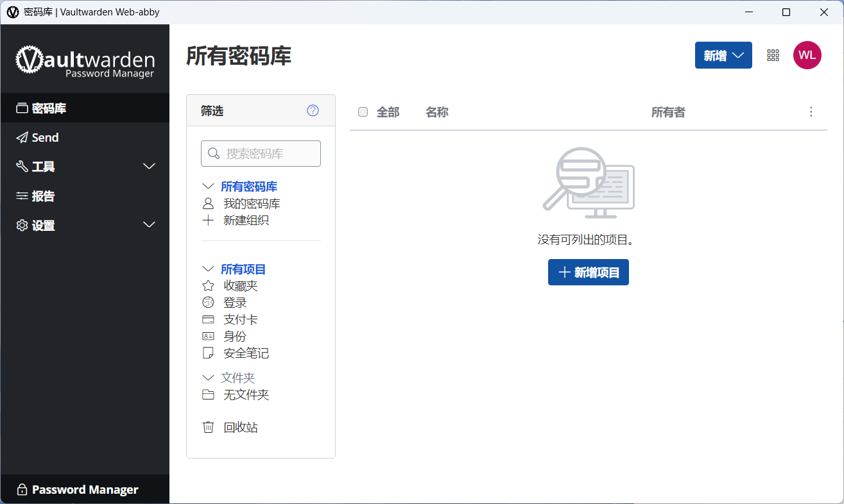Expand the 设置 settings sidebar menu

[x=85, y=225]
